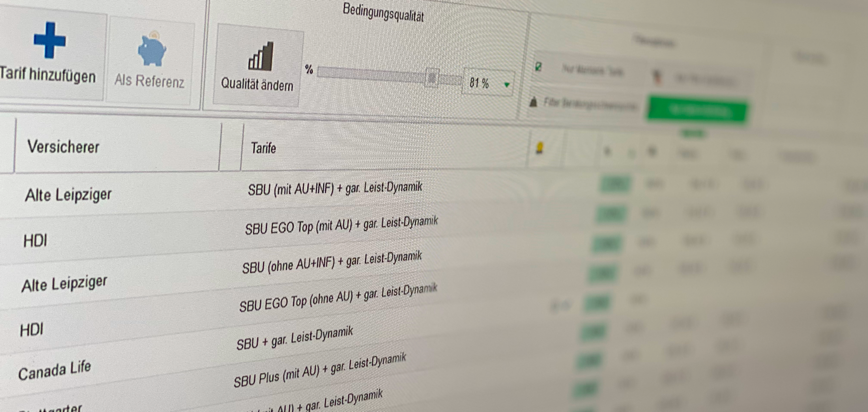Select tariff SBU Plus (mit AU) + gar. Leist-Dynamik
Screen dimensions: 868x412
[x=320, y=371]
